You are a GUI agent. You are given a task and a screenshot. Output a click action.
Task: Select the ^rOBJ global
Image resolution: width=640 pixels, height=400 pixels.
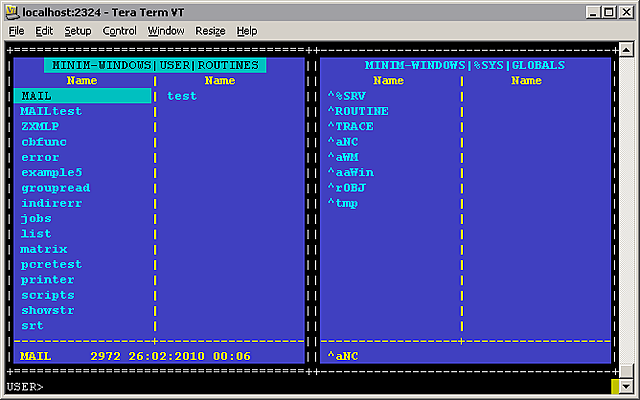pyautogui.click(x=347, y=188)
